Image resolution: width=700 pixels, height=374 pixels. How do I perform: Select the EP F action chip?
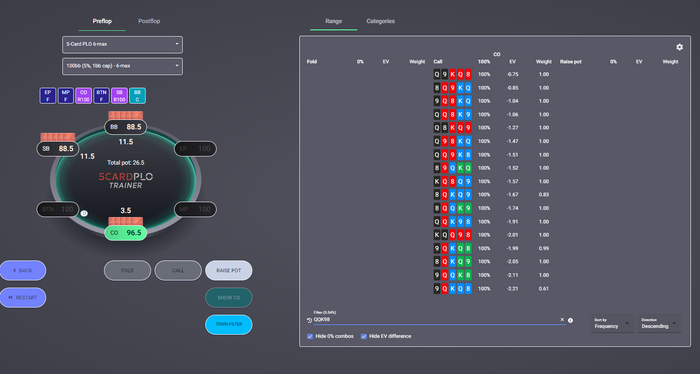(48, 96)
